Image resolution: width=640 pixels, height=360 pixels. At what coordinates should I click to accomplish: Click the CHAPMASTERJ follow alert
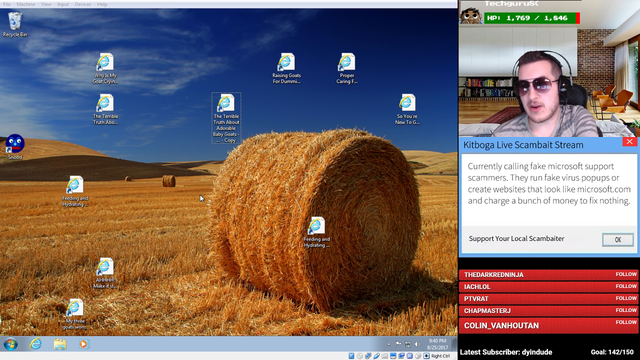click(548, 311)
